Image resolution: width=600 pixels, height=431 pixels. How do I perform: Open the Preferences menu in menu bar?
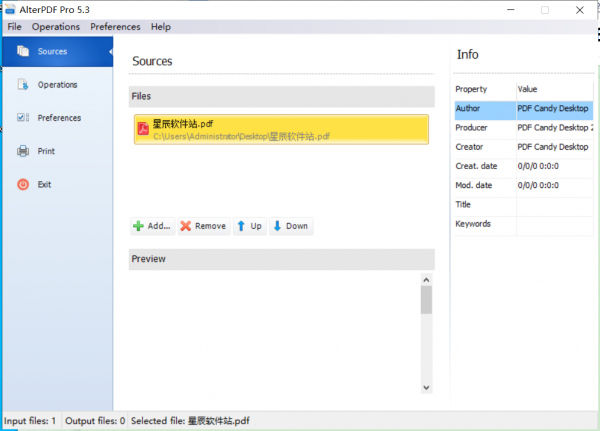tap(115, 27)
